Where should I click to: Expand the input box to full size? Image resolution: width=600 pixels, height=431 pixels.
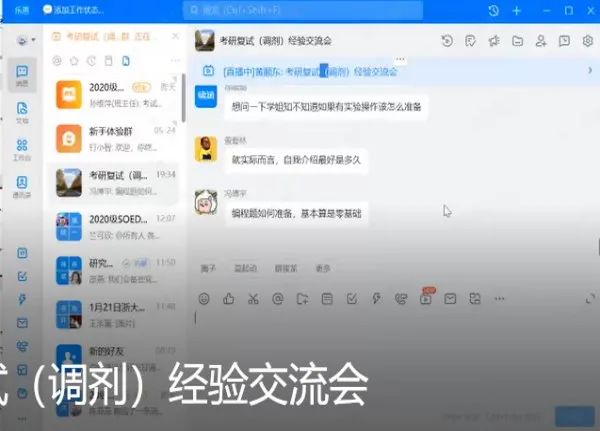(x=589, y=298)
